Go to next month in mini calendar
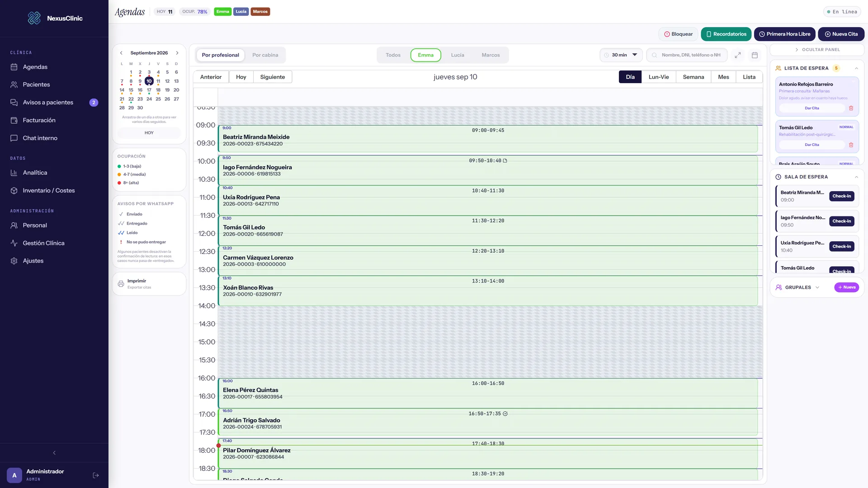The image size is (868, 488). click(177, 53)
